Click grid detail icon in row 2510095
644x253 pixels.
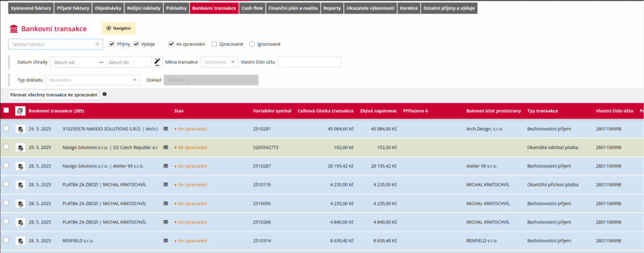166,203
